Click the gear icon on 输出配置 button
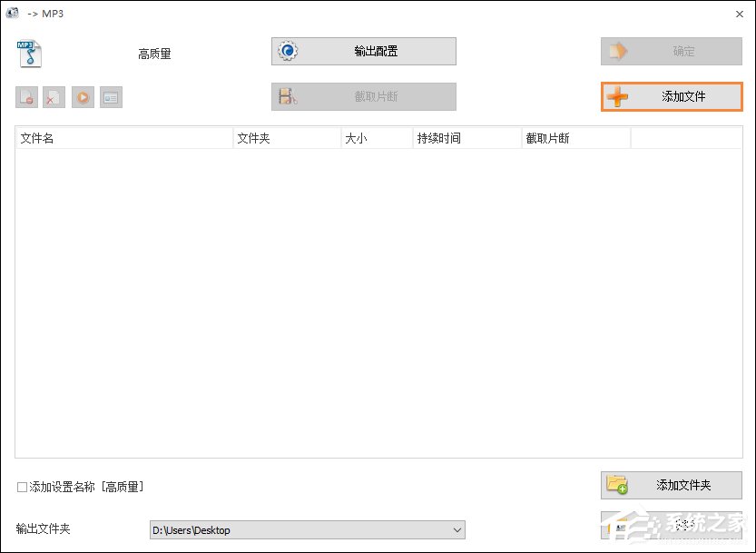This screenshot has height=553, width=756. coord(288,51)
